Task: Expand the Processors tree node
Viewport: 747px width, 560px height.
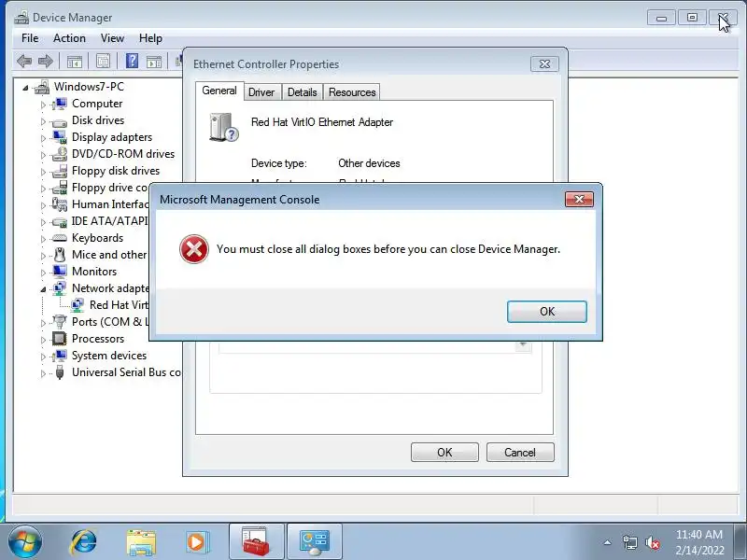Action: coord(43,340)
